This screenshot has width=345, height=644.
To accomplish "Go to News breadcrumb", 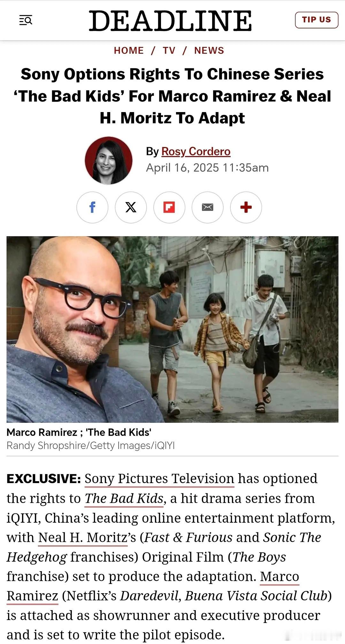I will pos(209,50).
